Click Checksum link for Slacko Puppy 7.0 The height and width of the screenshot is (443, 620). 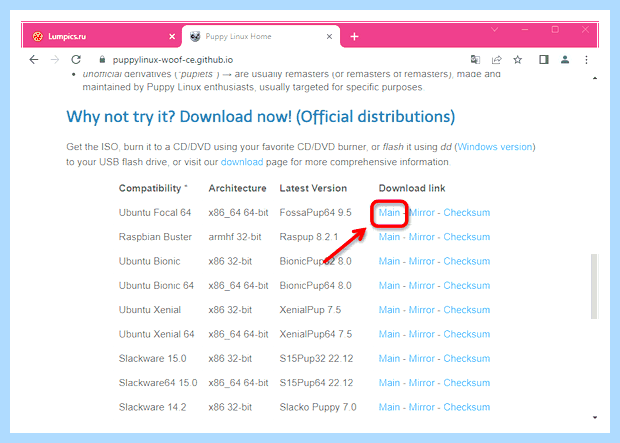click(x=467, y=407)
